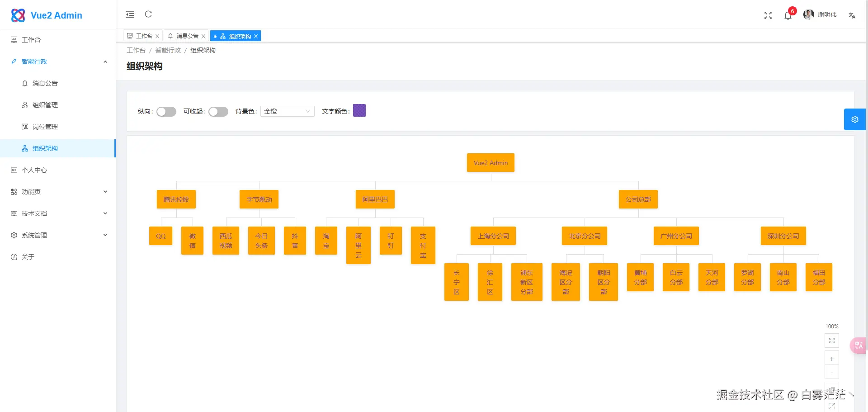Click the expand icon at chart bottom corner
The image size is (868, 412).
[832, 406]
